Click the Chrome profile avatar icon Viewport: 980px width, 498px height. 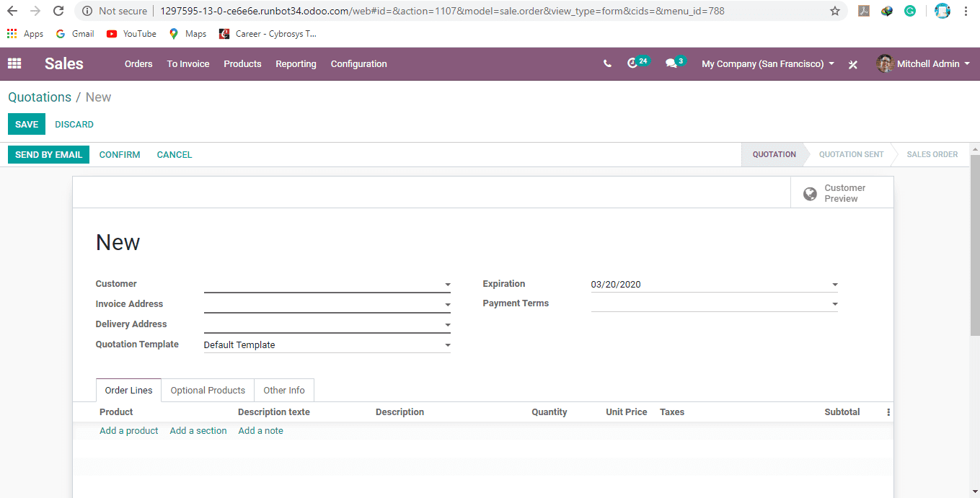pos(942,11)
